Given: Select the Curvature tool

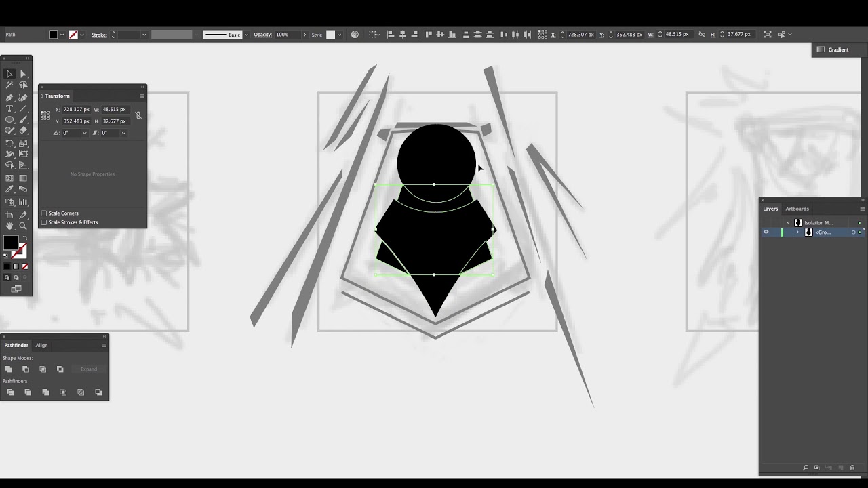Looking at the screenshot, I should 23,98.
